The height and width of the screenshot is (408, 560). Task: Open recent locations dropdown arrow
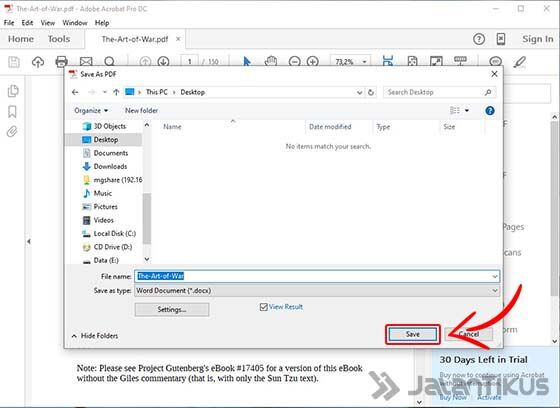tap(105, 92)
